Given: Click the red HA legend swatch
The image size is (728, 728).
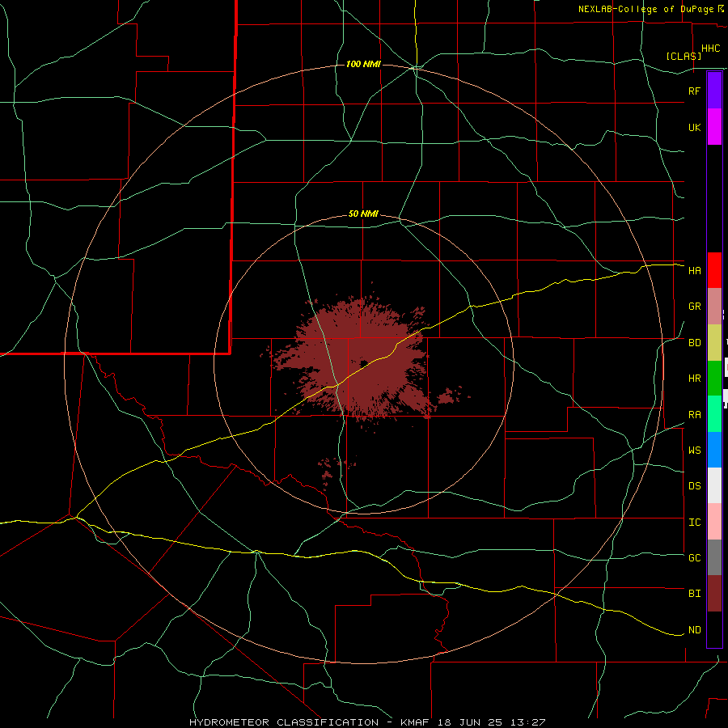Looking at the screenshot, I should click(714, 270).
